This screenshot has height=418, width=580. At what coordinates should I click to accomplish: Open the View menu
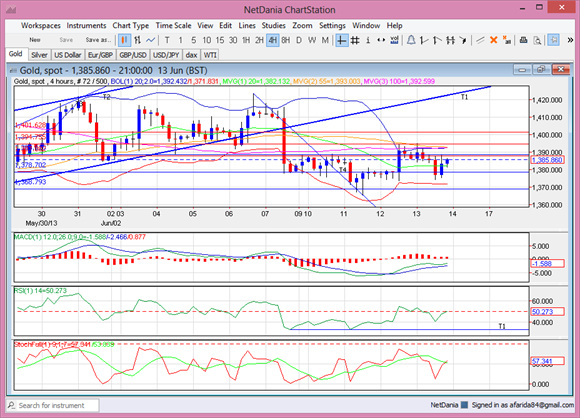click(205, 26)
